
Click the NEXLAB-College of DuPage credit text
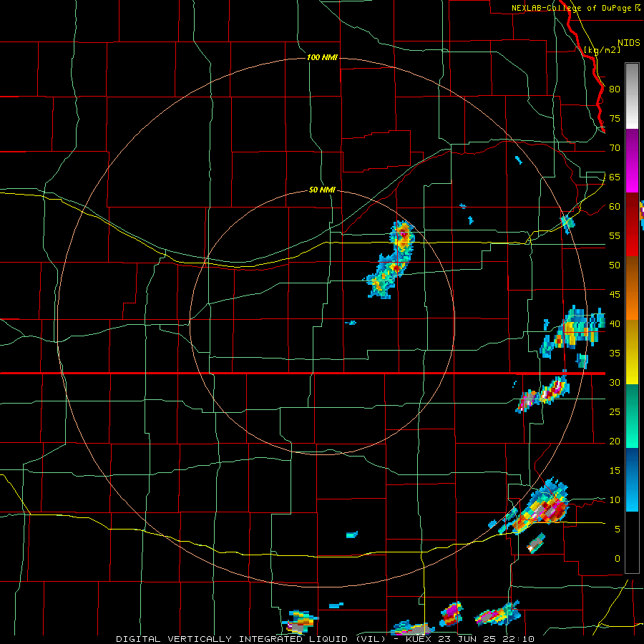[575, 8]
